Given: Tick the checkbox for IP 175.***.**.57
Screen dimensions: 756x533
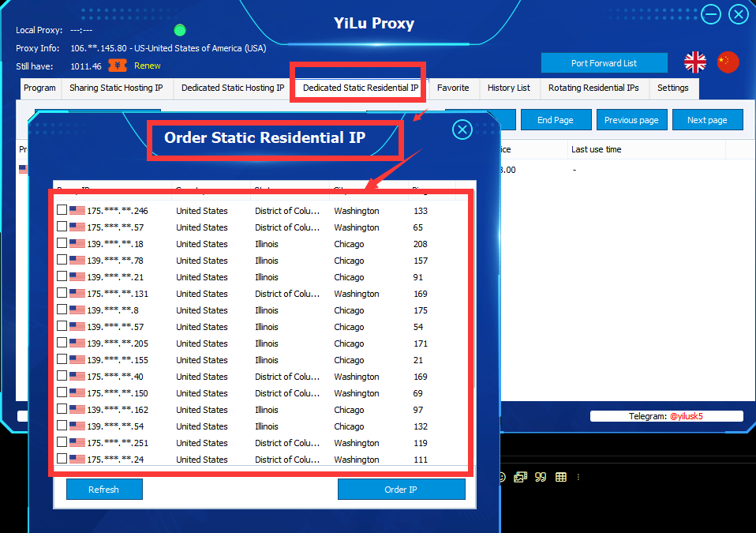Looking at the screenshot, I should (x=62, y=226).
